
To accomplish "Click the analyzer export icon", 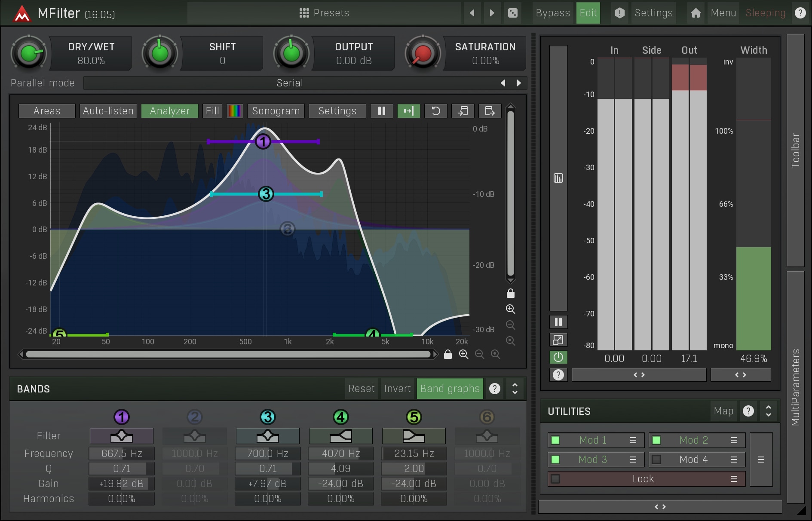I will coord(490,111).
